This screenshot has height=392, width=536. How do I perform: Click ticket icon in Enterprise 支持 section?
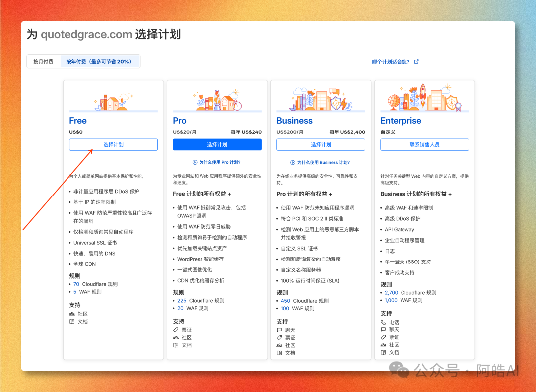[383, 337]
